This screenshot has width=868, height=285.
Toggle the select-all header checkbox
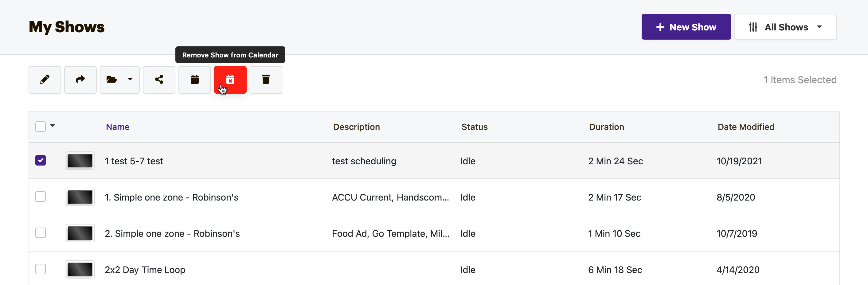tap(41, 127)
